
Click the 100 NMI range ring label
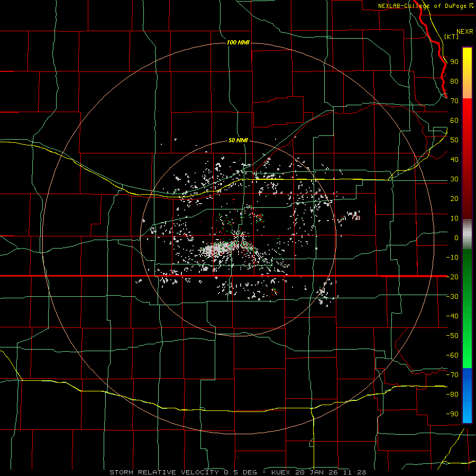point(238,42)
